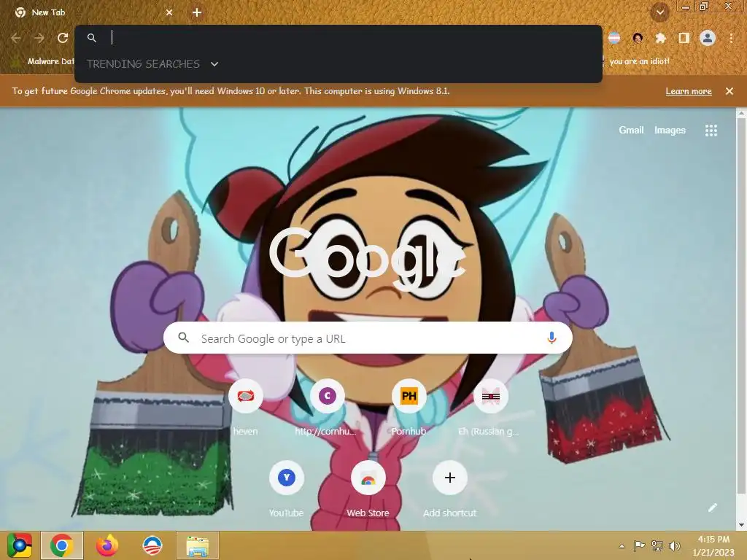Viewport: 747px width, 560px height.
Task: Collapse the Trending Searches section
Action: point(214,64)
